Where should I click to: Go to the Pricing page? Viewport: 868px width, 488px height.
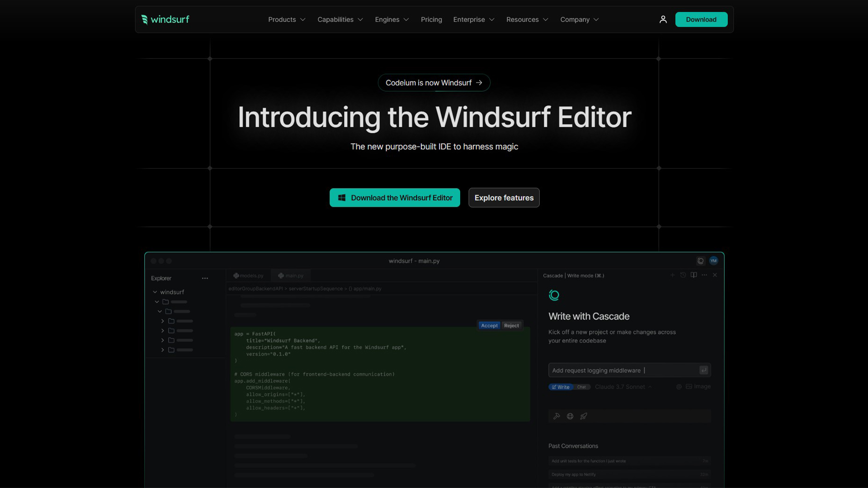[431, 19]
